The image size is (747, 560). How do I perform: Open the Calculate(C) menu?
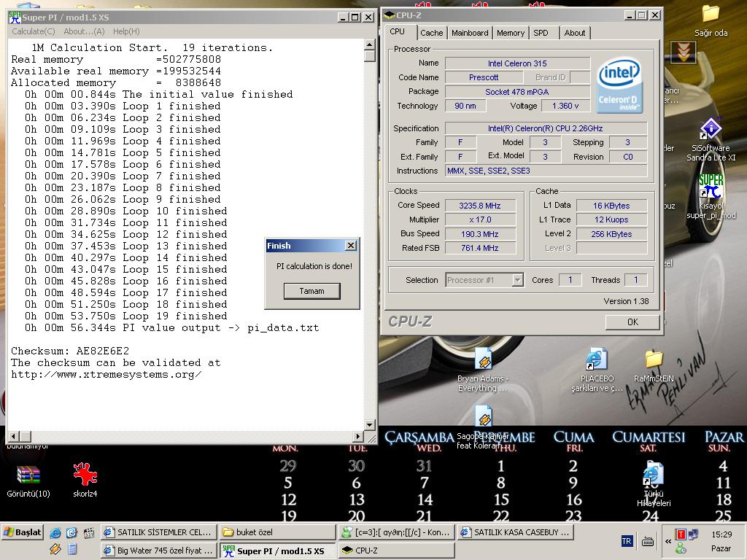(33, 31)
